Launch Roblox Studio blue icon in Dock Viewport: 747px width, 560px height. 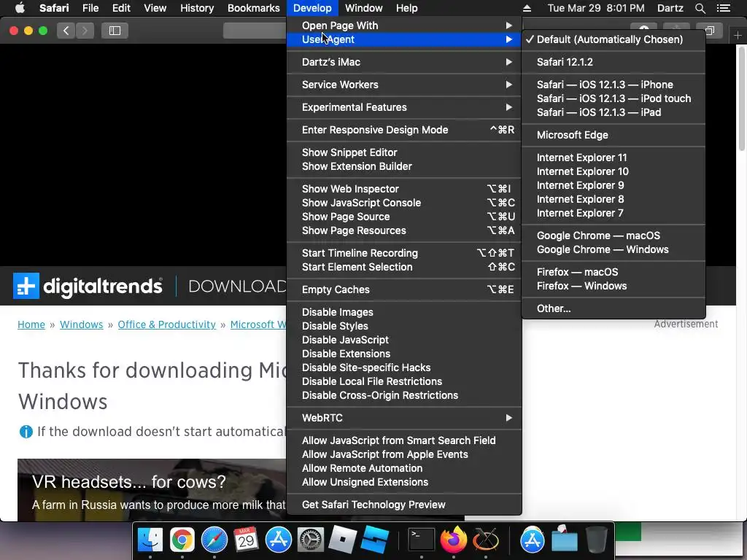374,540
